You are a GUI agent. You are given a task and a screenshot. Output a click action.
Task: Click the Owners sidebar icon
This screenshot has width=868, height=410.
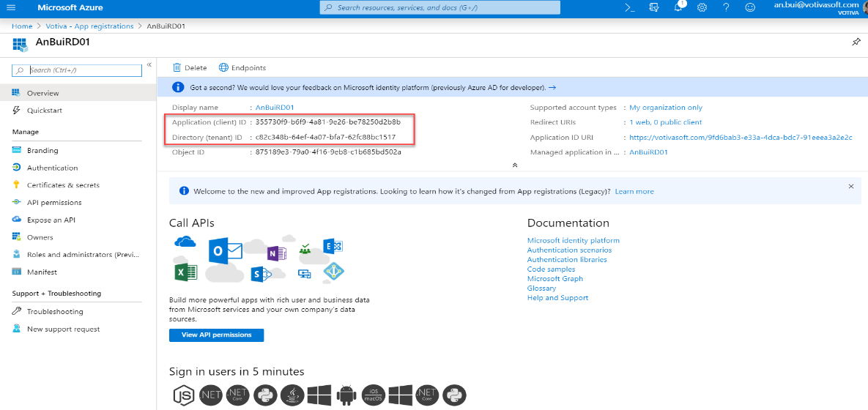[x=17, y=236]
